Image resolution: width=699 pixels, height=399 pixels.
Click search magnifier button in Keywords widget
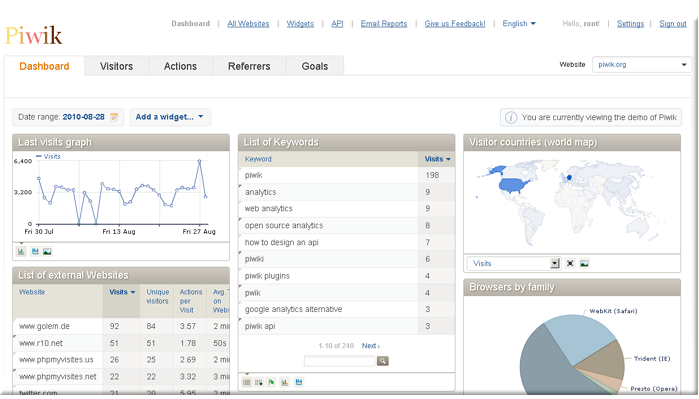(x=382, y=361)
